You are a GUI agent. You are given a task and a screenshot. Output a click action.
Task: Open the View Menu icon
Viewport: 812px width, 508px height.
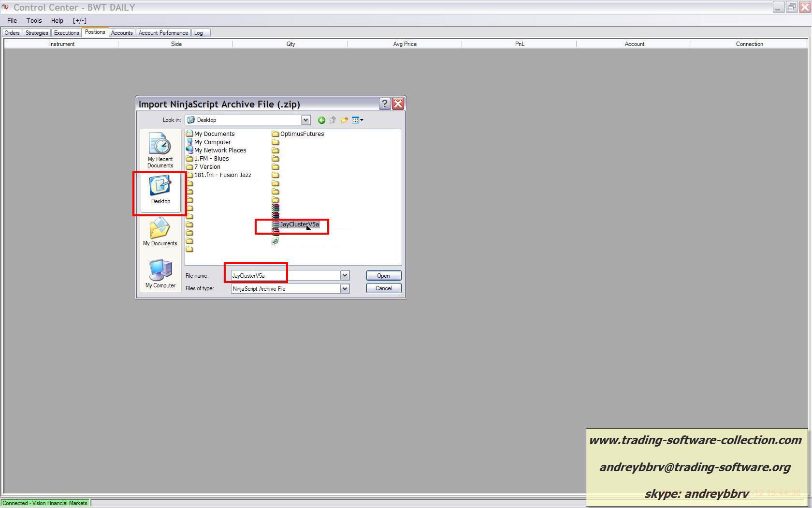(357, 120)
